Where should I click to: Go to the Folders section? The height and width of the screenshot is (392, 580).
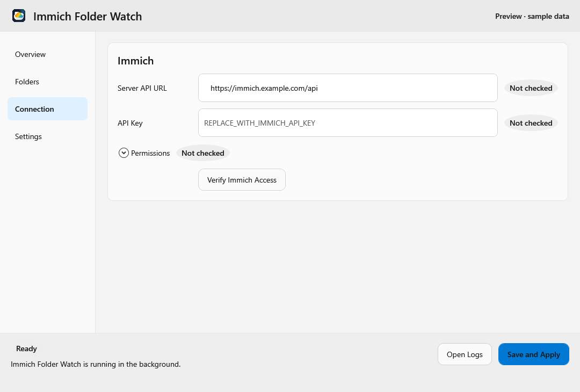47,82
